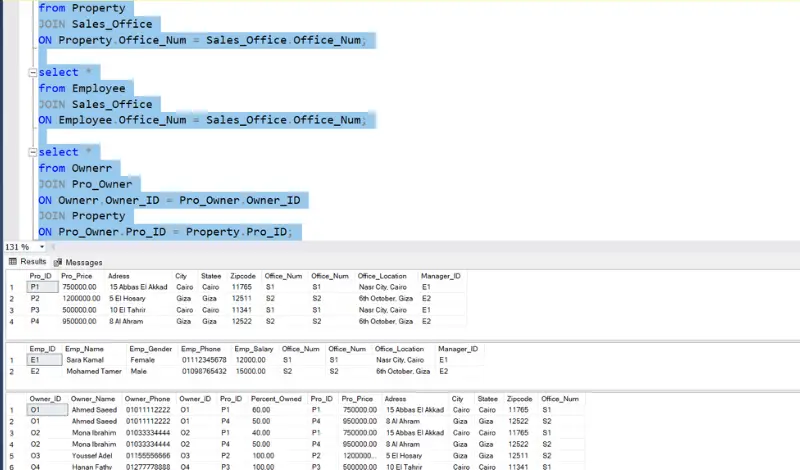Image resolution: width=800 pixels, height=470 pixels.
Task: Select the Hanan Fathy cell
Action: tap(92, 467)
